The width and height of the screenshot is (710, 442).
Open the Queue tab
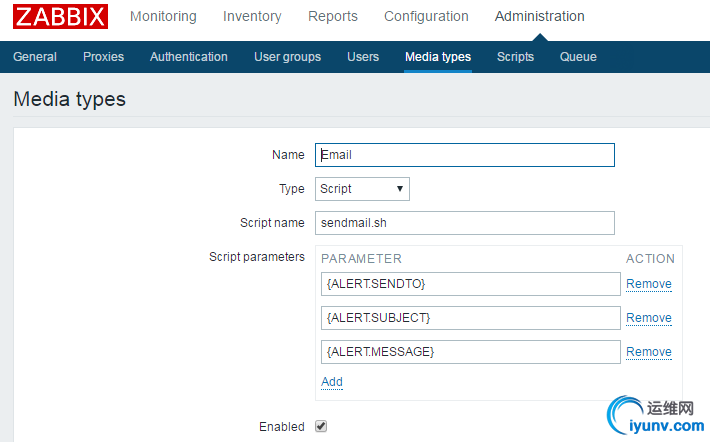[x=578, y=57]
